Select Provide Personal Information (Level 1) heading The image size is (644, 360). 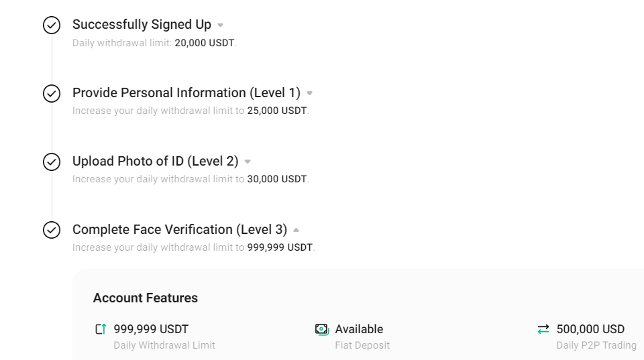coord(186,93)
